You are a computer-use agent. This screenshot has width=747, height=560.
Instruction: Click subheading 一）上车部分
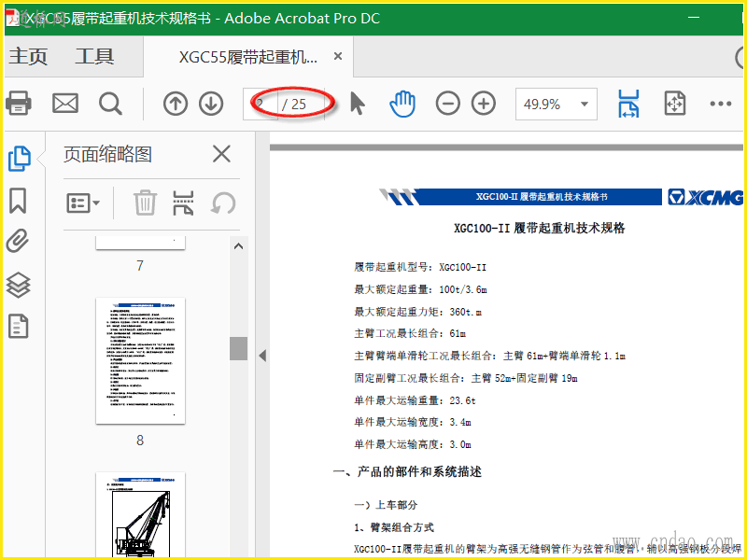pyautogui.click(x=386, y=505)
